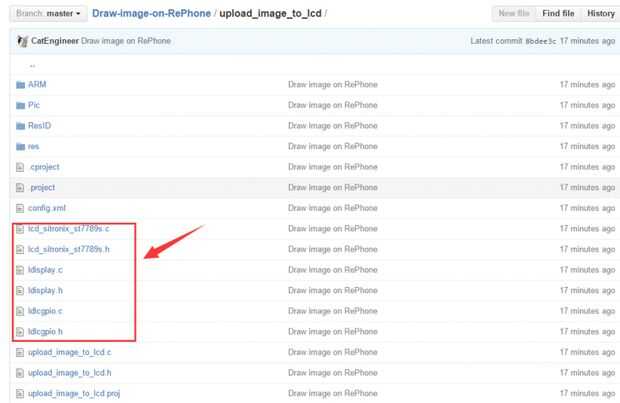The image size is (620, 403).
Task: Open the ARM folder
Action: (x=37, y=84)
